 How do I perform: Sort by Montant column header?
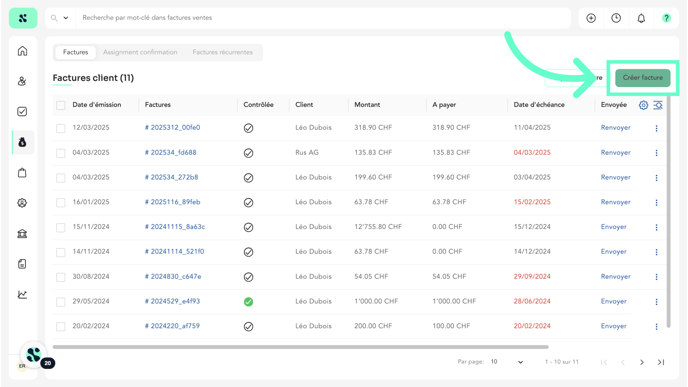(x=367, y=105)
